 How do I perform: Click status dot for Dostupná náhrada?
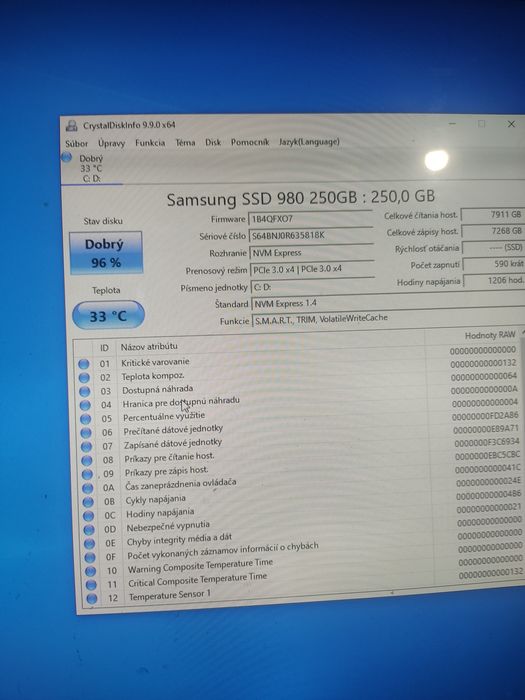pos(84,392)
